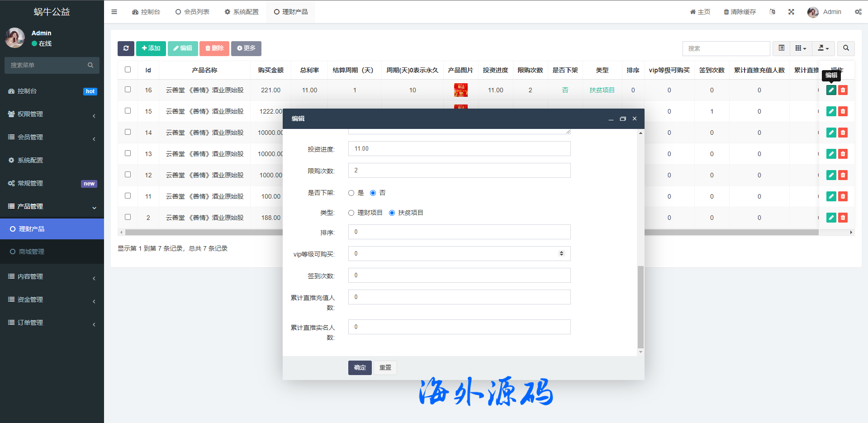Click the magnifier in sidebar menu search

click(x=90, y=65)
